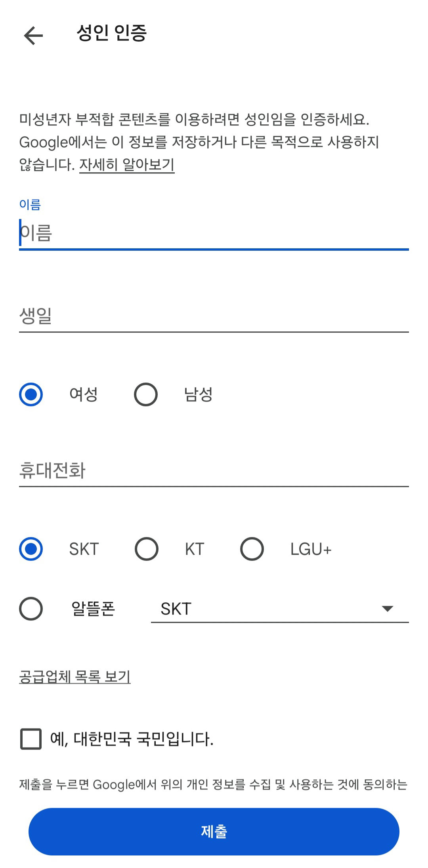Choose the LGU+ carrier radio button
This screenshot has height=868, width=428.
click(x=252, y=549)
